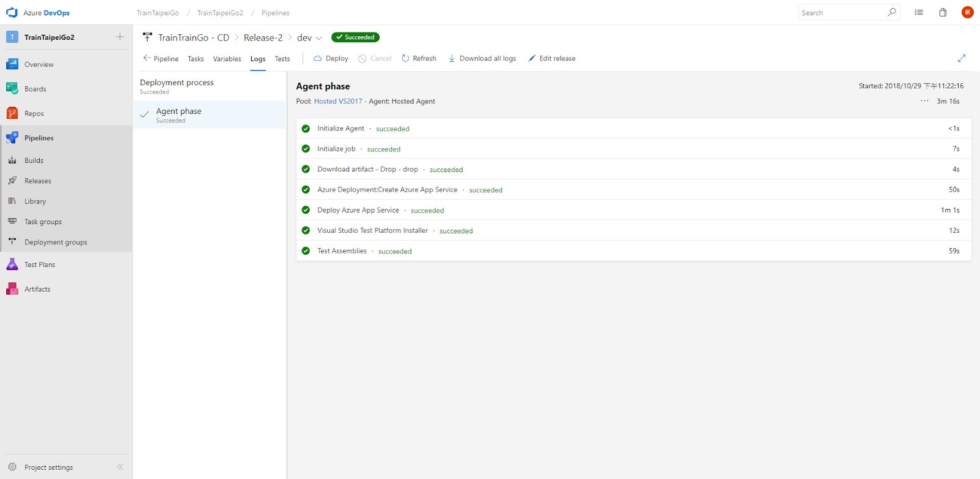Open the Builds icon in sidebar

(x=12, y=160)
